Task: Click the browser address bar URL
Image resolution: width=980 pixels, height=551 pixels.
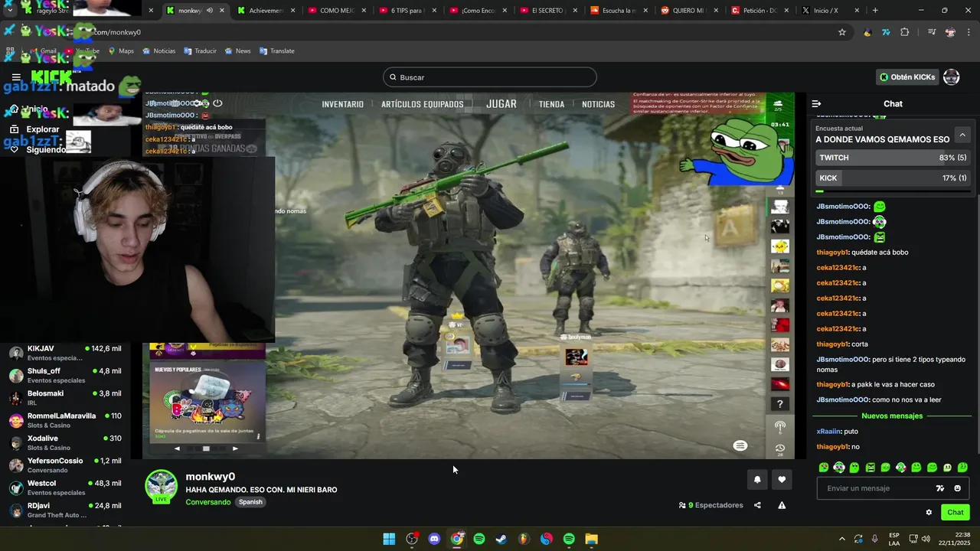Action: point(117,32)
